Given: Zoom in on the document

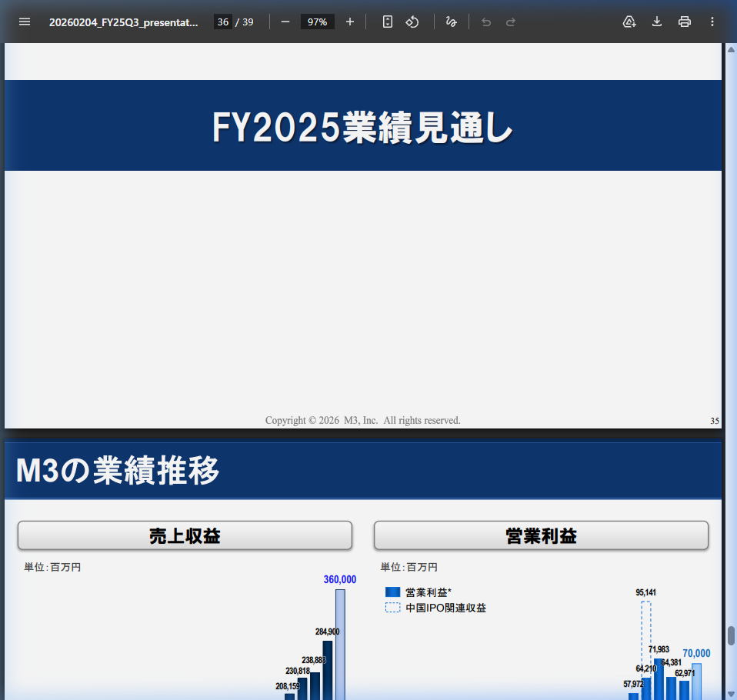Looking at the screenshot, I should click(x=350, y=22).
